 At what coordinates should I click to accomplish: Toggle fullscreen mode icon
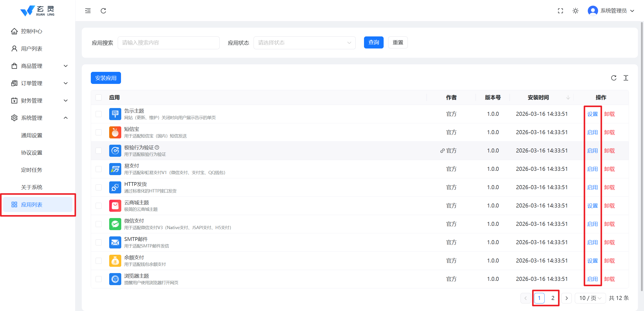tap(560, 11)
